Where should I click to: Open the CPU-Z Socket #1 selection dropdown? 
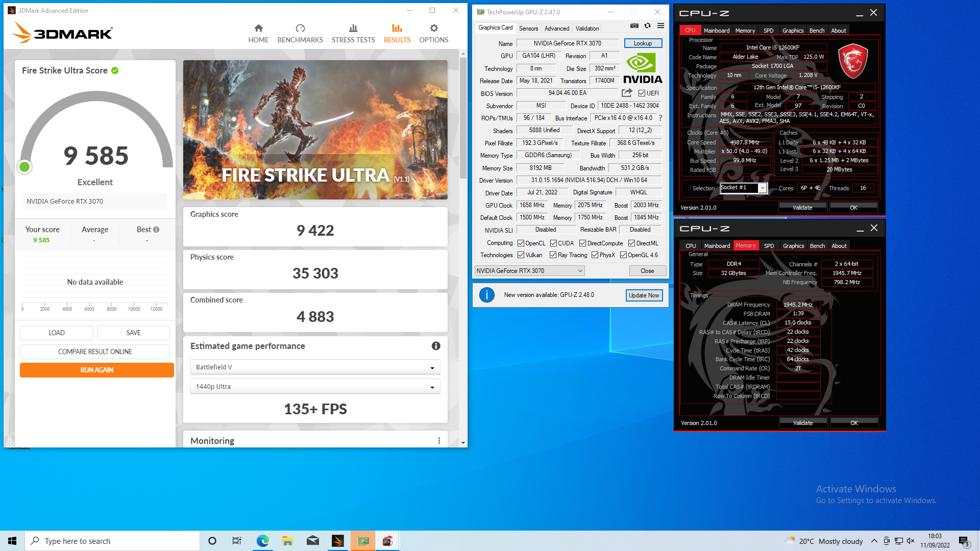pyautogui.click(x=743, y=188)
